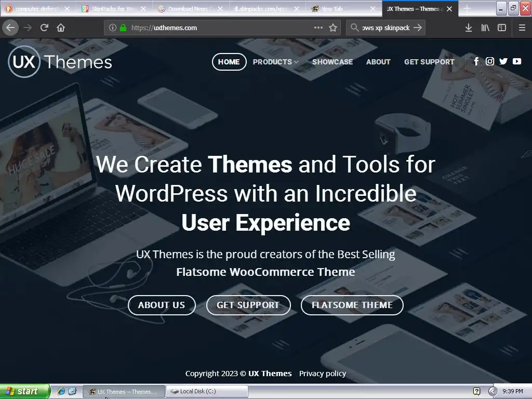Select UX Themes taskbar button

(x=124, y=392)
